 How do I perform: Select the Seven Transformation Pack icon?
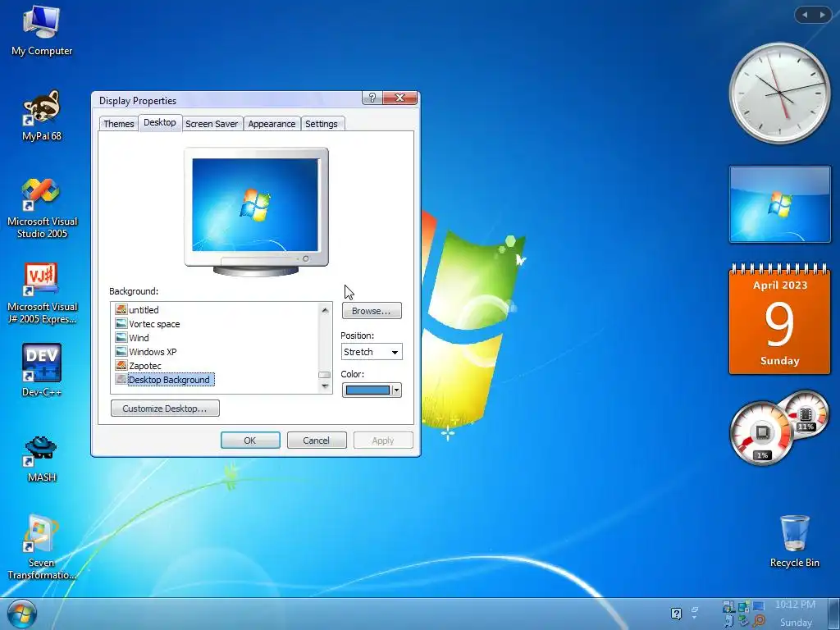(41, 546)
